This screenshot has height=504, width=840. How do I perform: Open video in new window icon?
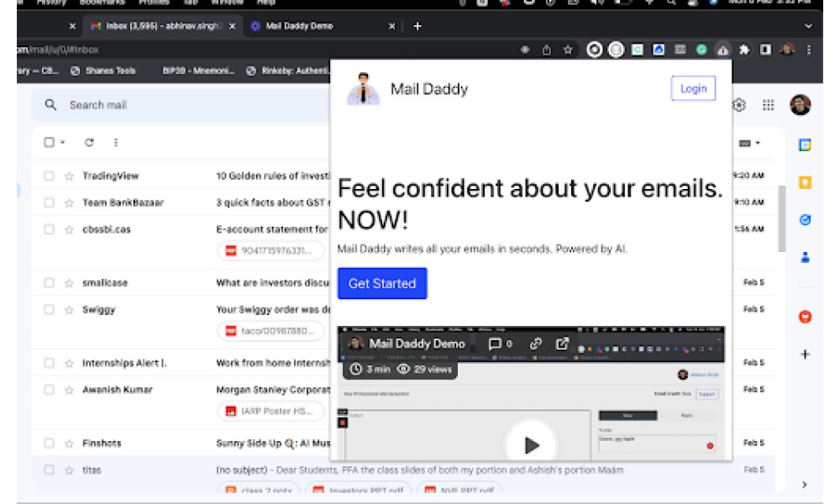(561, 344)
